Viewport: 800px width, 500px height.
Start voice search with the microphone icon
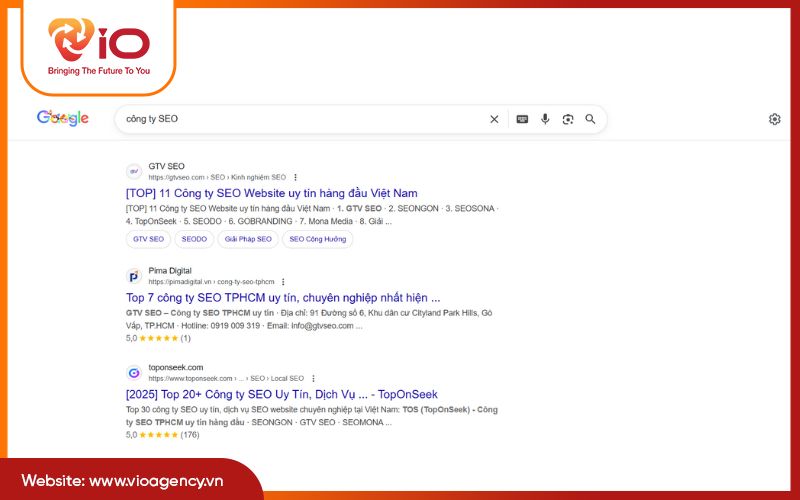[x=545, y=119]
